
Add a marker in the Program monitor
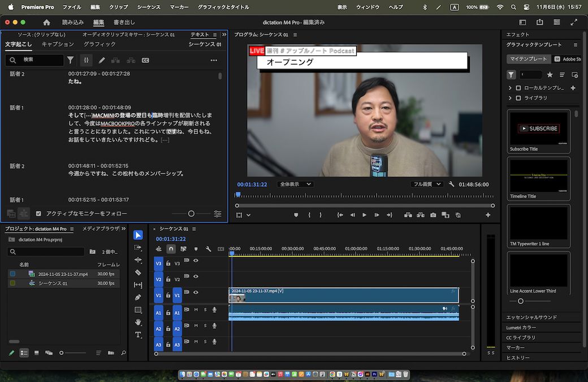click(296, 215)
